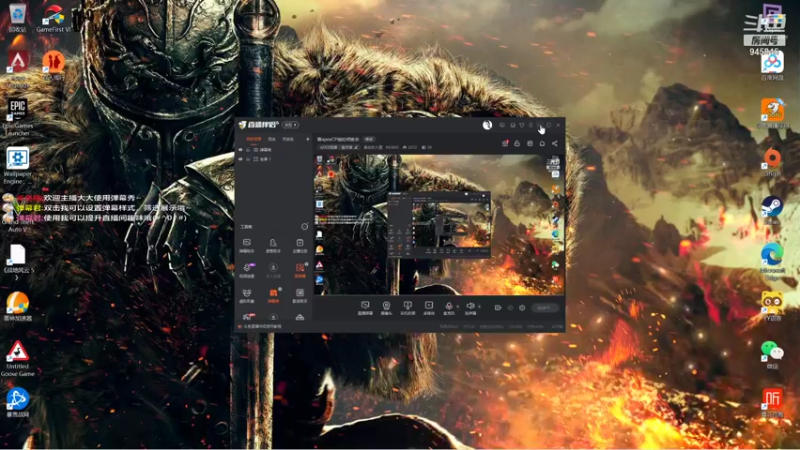800x450 pixels.
Task: Toggle eye visibility of second source row
Action: 240,159
